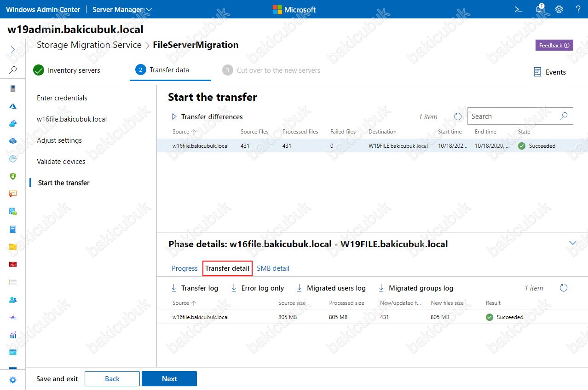Open the sidebar tool search magnifier
The height and width of the screenshot is (390, 588).
pos(13,70)
